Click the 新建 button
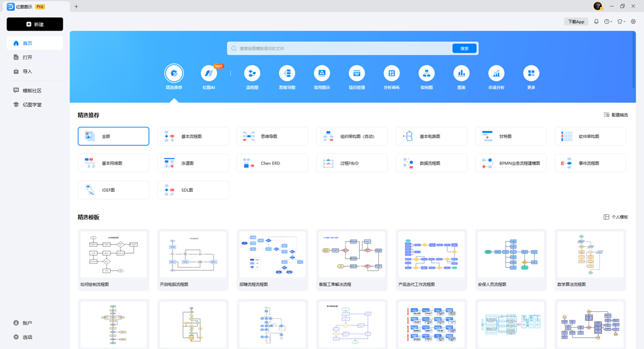This screenshot has width=644, height=349. [x=35, y=24]
